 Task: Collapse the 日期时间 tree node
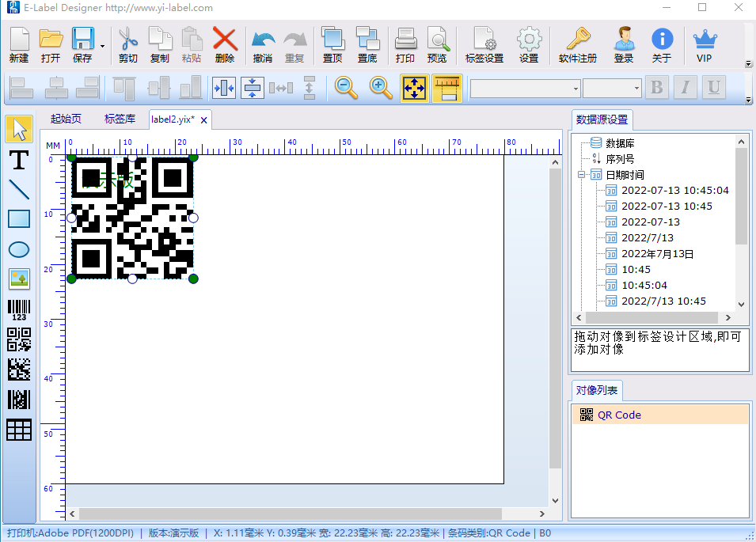point(582,175)
